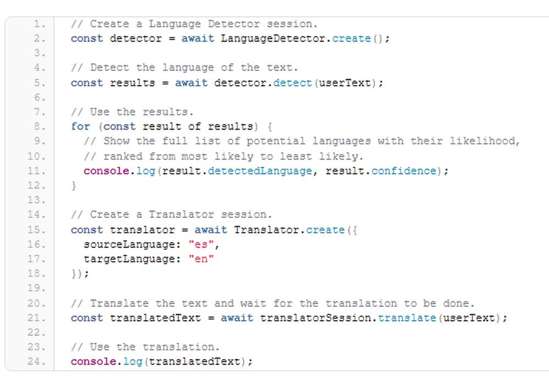Image resolution: width=549 pixels, height=392 pixels.
Task: Click the 'confidence' property on line 11
Action: click(404, 171)
